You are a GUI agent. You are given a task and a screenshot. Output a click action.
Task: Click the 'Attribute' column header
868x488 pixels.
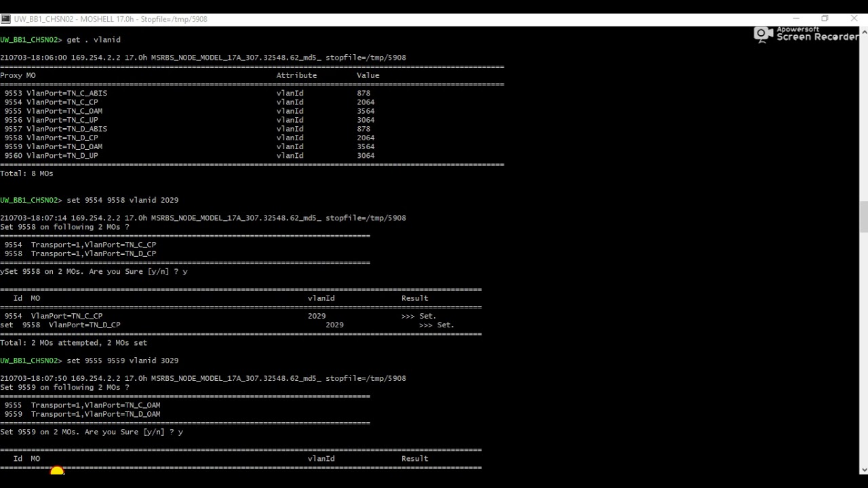coord(296,75)
